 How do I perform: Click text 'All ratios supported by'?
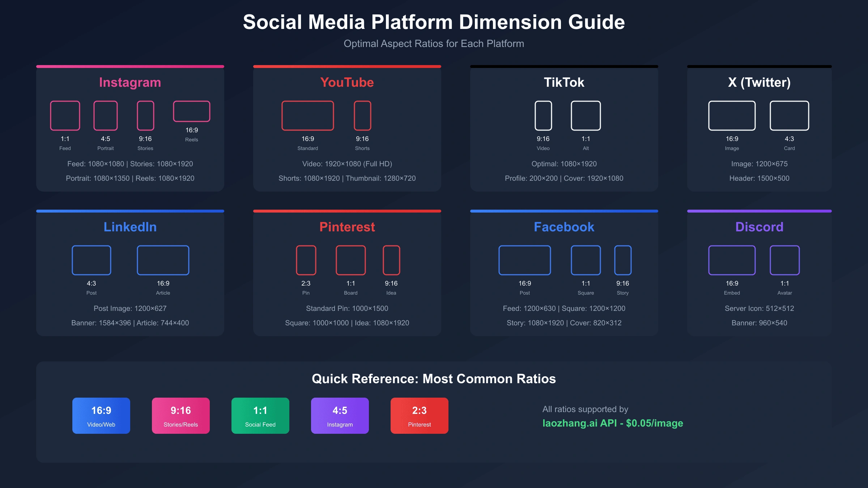click(585, 409)
